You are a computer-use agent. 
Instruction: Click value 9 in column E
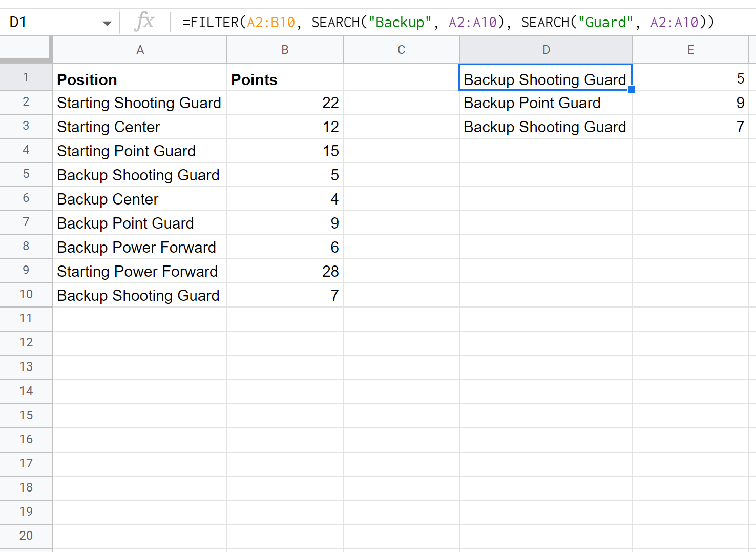click(690, 103)
